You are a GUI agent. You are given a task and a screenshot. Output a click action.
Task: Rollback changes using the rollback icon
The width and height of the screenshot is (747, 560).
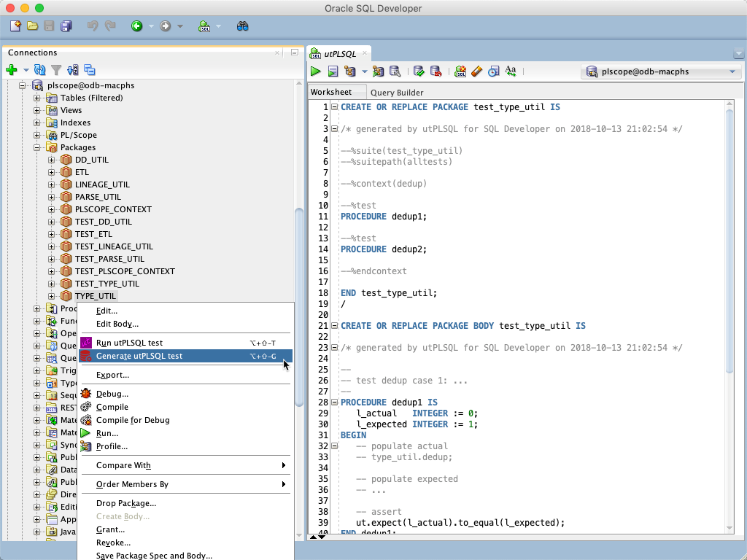click(x=437, y=71)
